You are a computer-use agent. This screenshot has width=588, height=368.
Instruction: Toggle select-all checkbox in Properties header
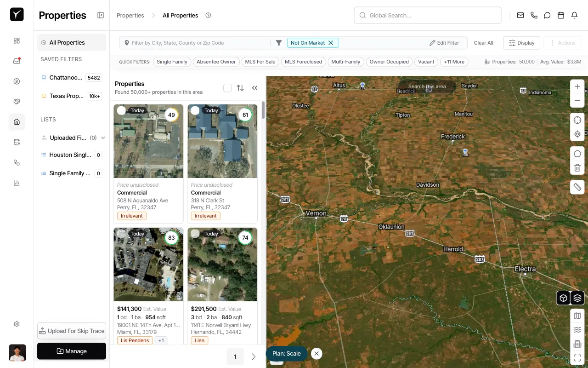pyautogui.click(x=227, y=88)
